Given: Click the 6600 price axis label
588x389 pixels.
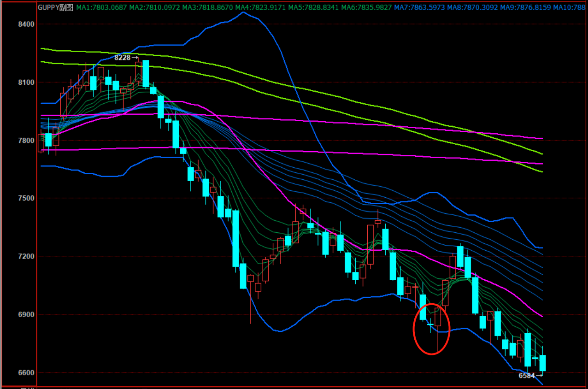Looking at the screenshot, I should point(27,372).
